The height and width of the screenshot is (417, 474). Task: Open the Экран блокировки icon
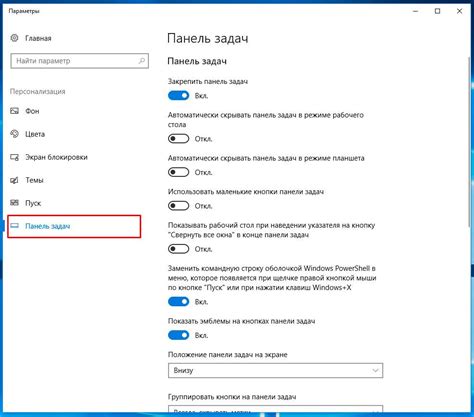(14, 157)
